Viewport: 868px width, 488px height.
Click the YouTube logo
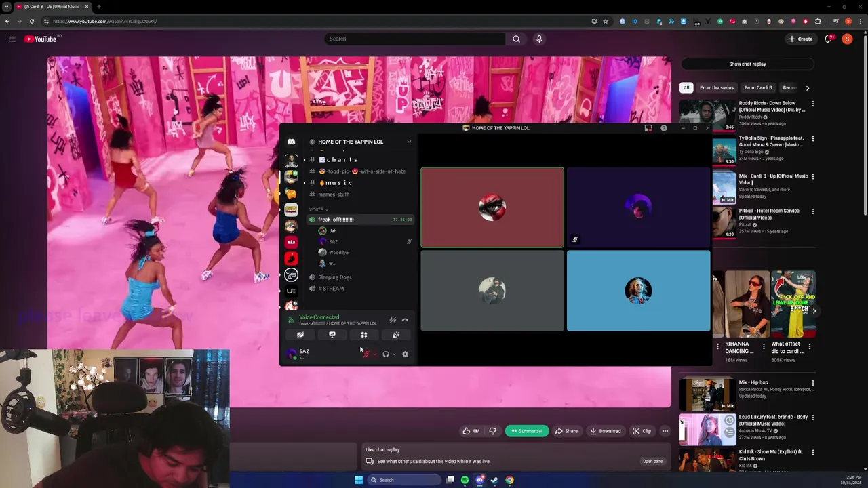tap(41, 39)
